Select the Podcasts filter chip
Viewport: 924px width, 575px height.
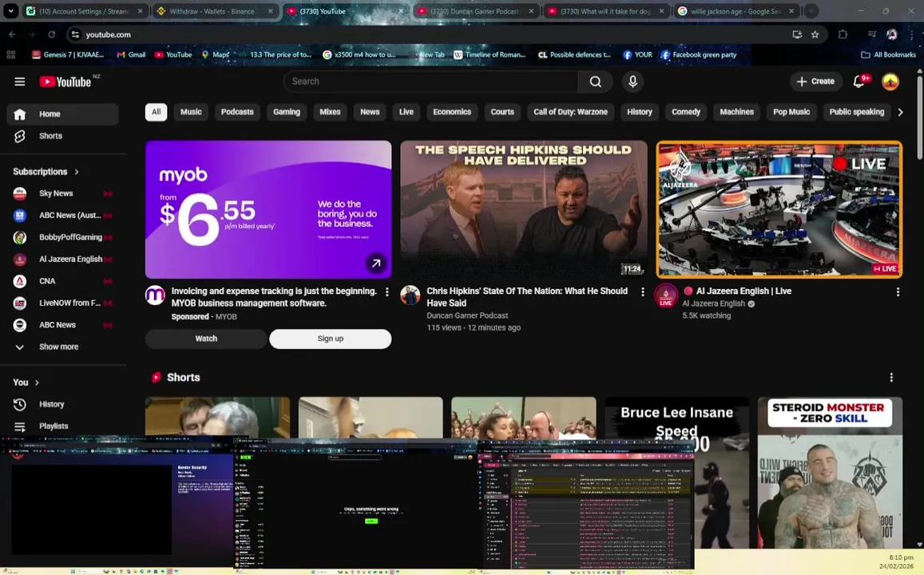tap(237, 112)
